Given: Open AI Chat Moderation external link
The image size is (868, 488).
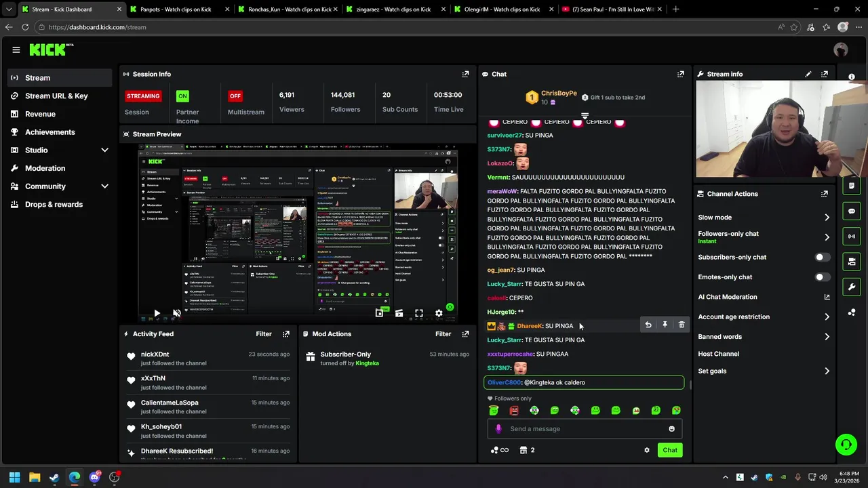Looking at the screenshot, I should coord(827,297).
